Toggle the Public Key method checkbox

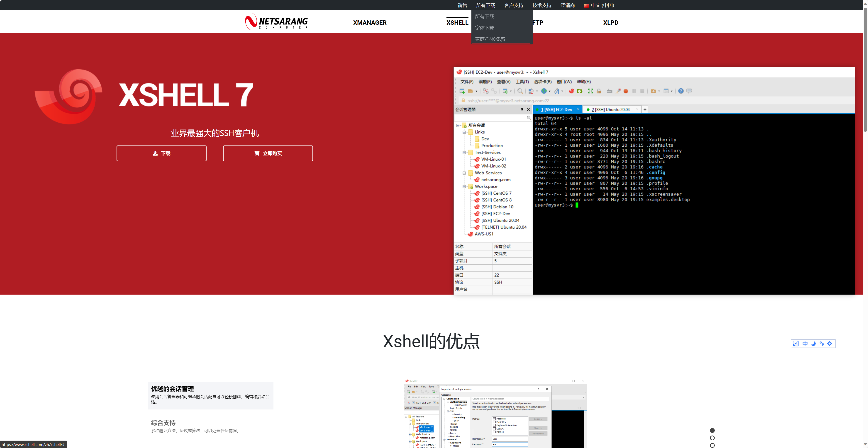click(494, 422)
